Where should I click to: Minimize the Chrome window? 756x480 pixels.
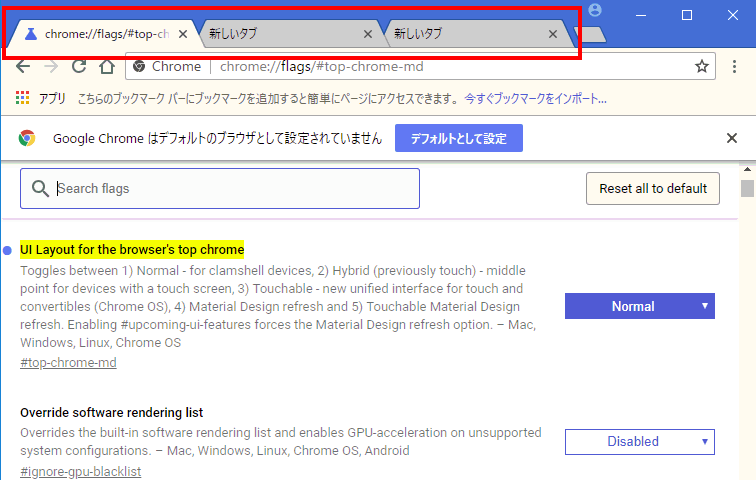641,15
